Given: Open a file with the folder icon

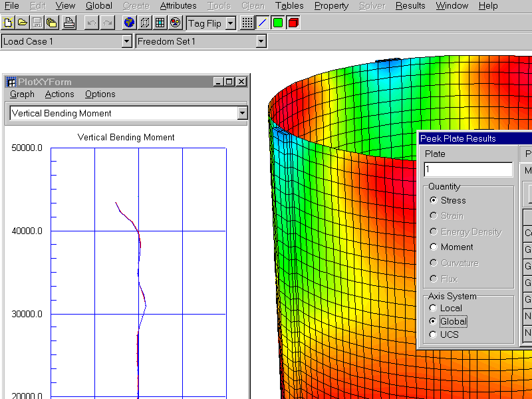Looking at the screenshot, I should [22, 23].
